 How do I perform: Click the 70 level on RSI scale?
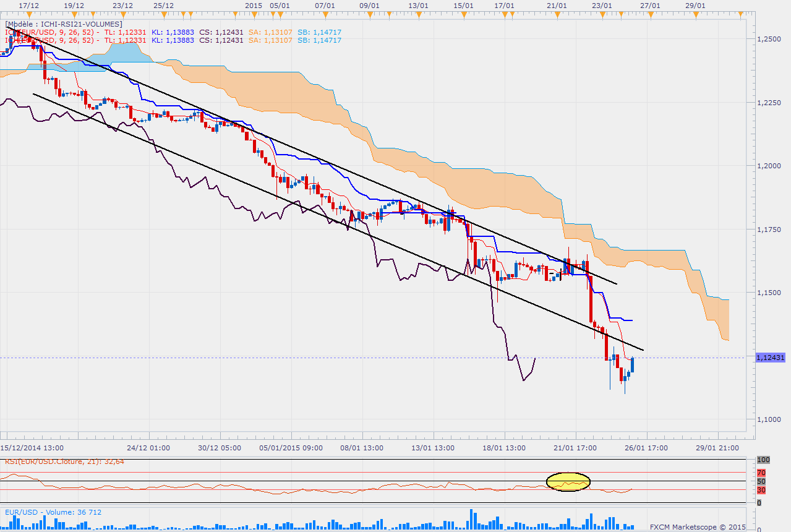click(761, 472)
